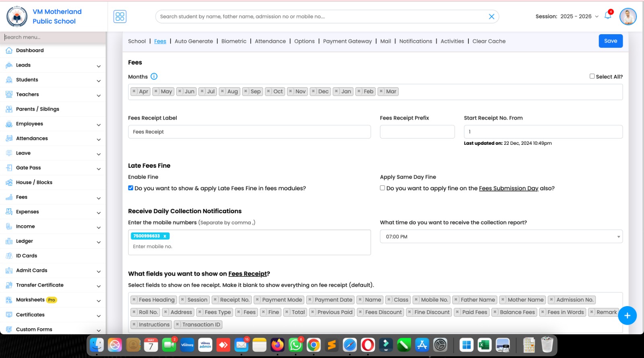Switch to the Biometric tab
This screenshot has height=358, width=644.
pyautogui.click(x=234, y=41)
